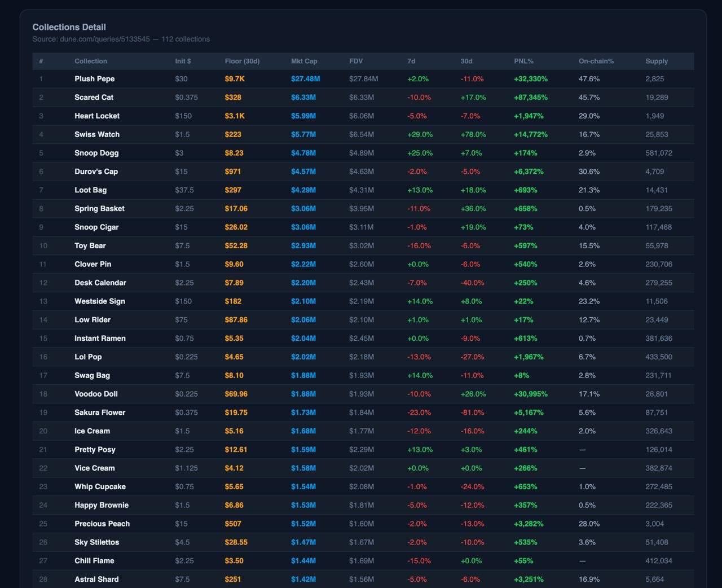Sort by Mkt Cap column header

(x=304, y=61)
